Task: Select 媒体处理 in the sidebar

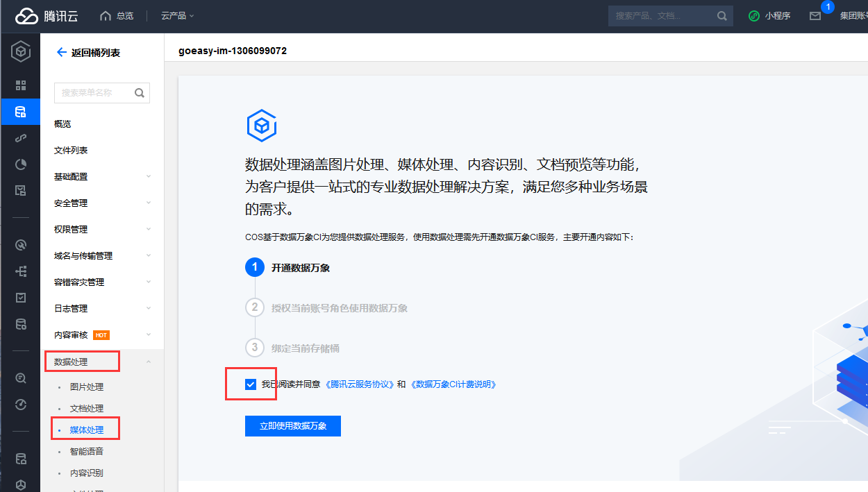Action: click(87, 430)
